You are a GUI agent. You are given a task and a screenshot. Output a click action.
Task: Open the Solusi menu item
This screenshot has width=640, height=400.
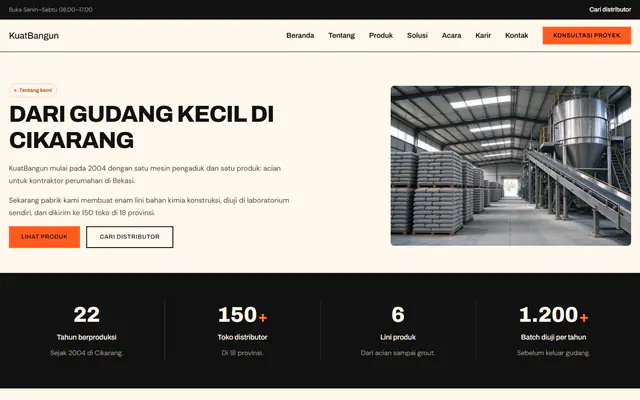417,36
